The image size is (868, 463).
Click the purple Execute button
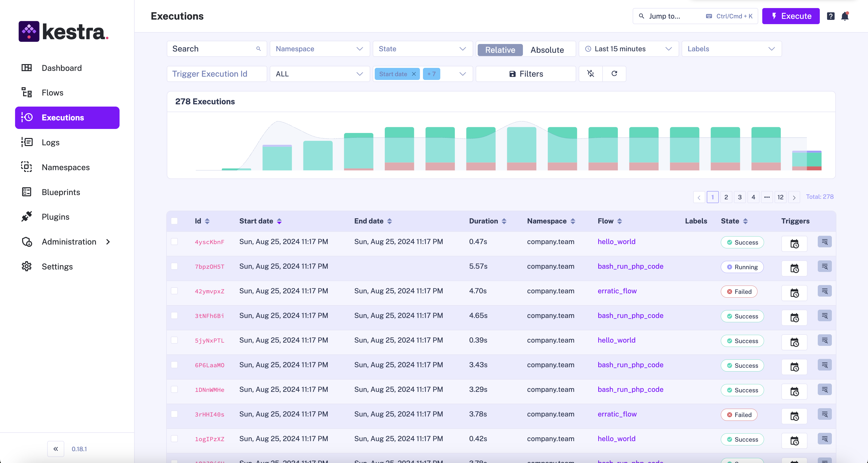[x=790, y=16]
